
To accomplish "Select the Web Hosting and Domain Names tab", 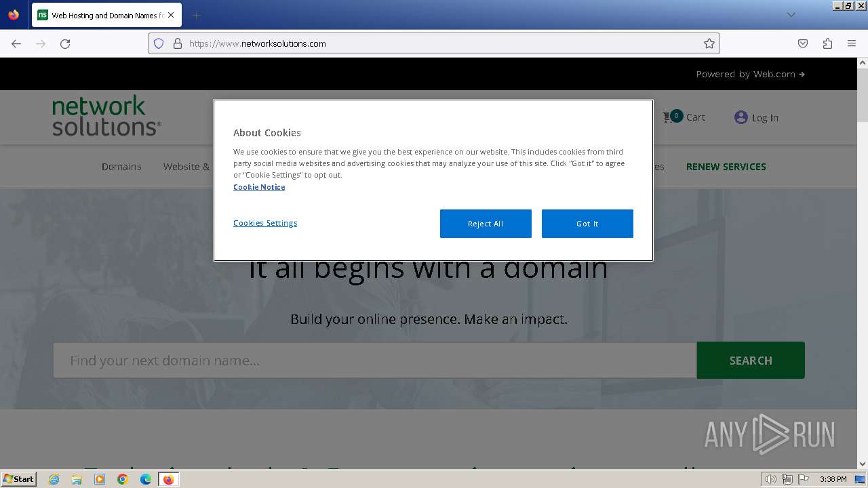I will coord(106,15).
